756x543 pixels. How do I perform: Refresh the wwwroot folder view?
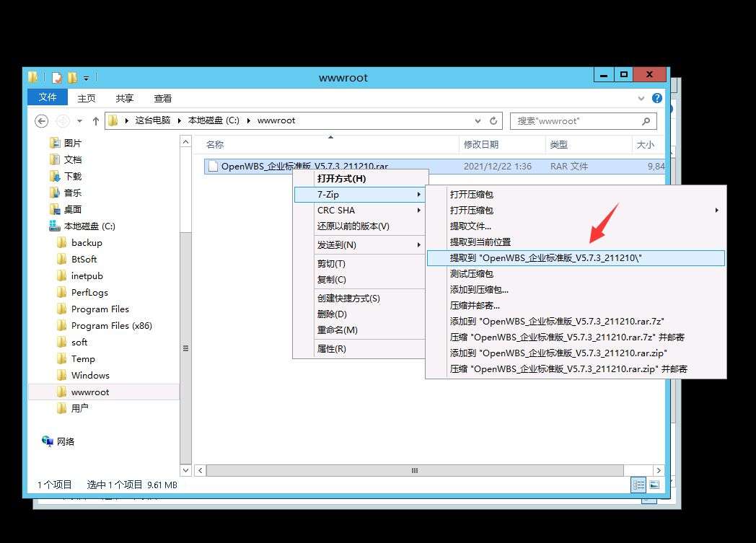(x=494, y=120)
